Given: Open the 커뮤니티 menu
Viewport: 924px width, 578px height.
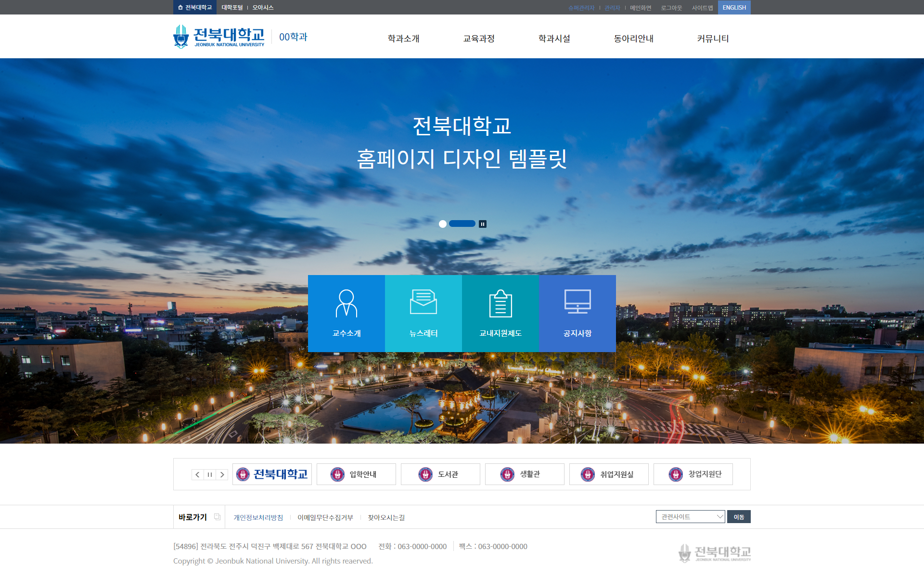Looking at the screenshot, I should click(713, 39).
